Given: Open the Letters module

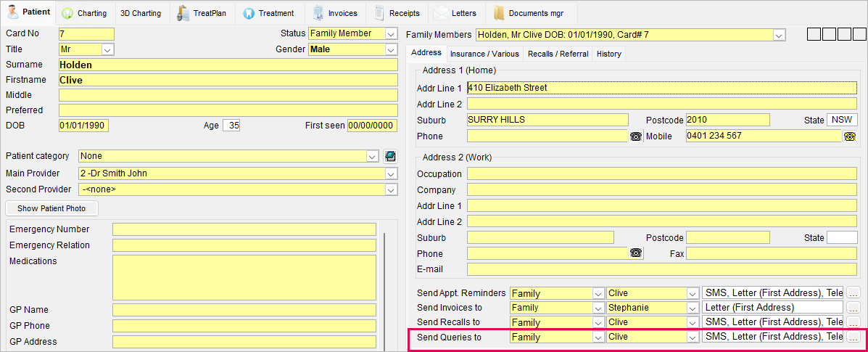Looking at the screenshot, I should coord(455,13).
